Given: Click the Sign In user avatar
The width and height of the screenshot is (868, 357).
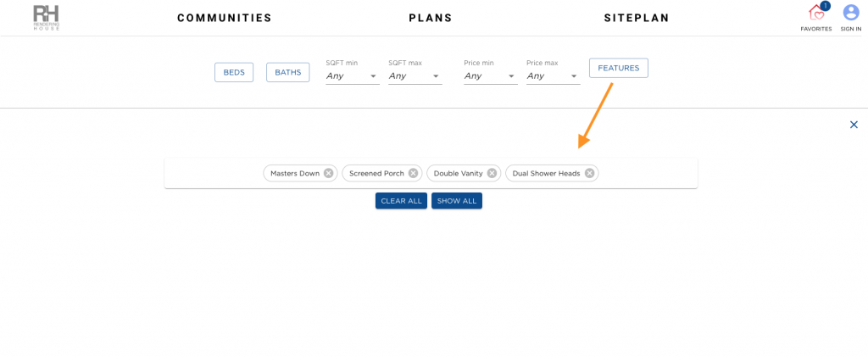Looking at the screenshot, I should pyautogui.click(x=851, y=13).
